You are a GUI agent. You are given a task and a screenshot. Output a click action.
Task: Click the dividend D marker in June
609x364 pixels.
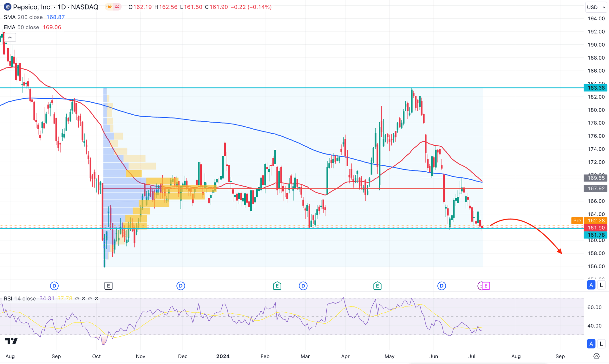pos(442,286)
